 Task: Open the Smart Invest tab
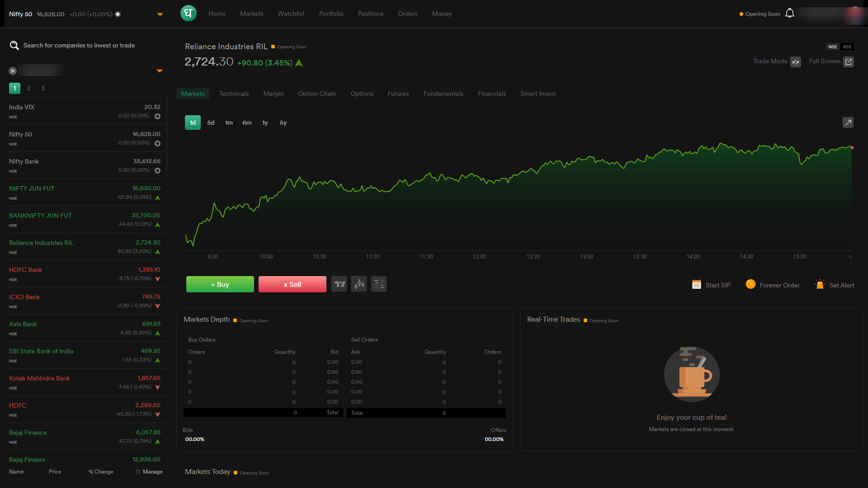tap(538, 94)
